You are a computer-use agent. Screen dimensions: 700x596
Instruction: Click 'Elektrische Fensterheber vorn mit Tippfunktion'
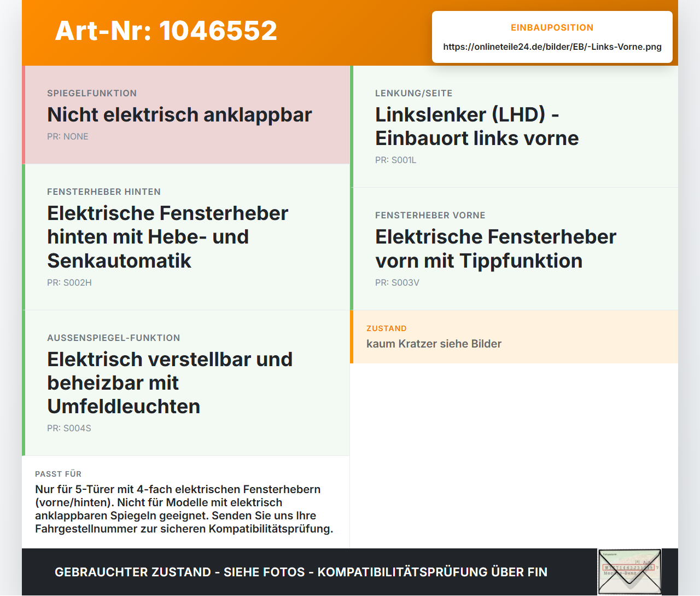point(496,248)
